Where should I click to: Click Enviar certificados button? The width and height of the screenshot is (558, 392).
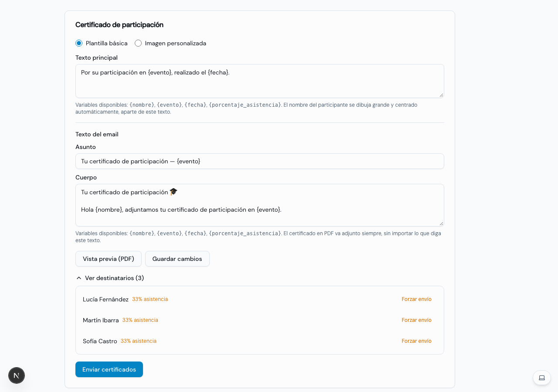pyautogui.click(x=109, y=369)
